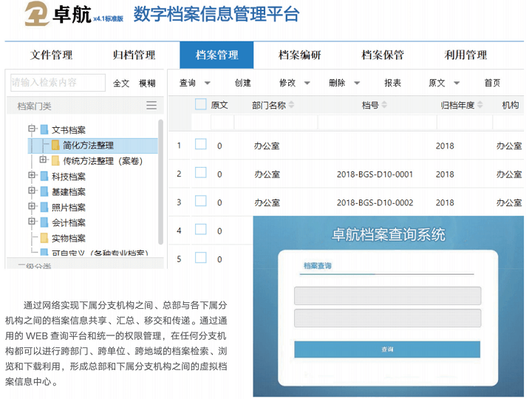This screenshot has width=532, height=399.
Task: Click the 科技档案 folder icon
Action: pos(44,176)
